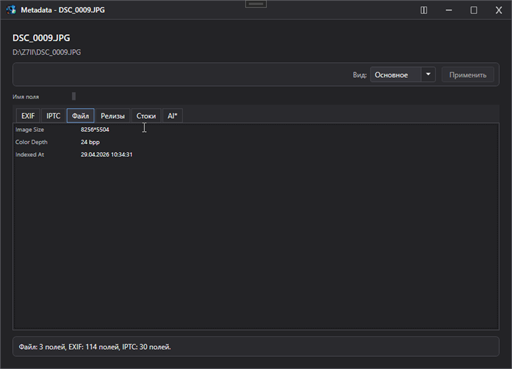This screenshot has height=369, width=512.
Task: Click the status bar field count summary
Action: tap(95, 347)
